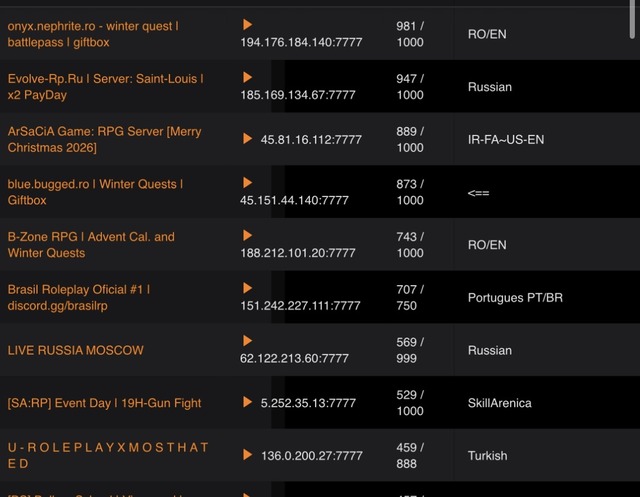Open ArSaCiA Game RPG Server link
Viewport: 640px width, 497px height.
[104, 139]
